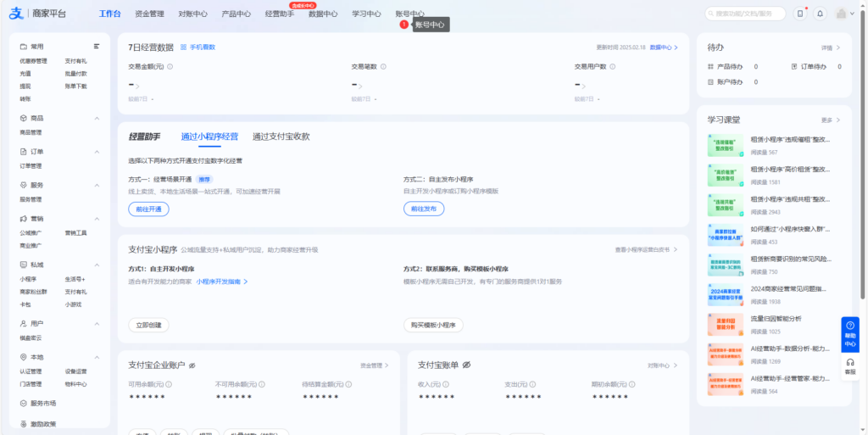Open the 资金管理 top menu
Viewport: 868px width, 435px height.
[149, 14]
